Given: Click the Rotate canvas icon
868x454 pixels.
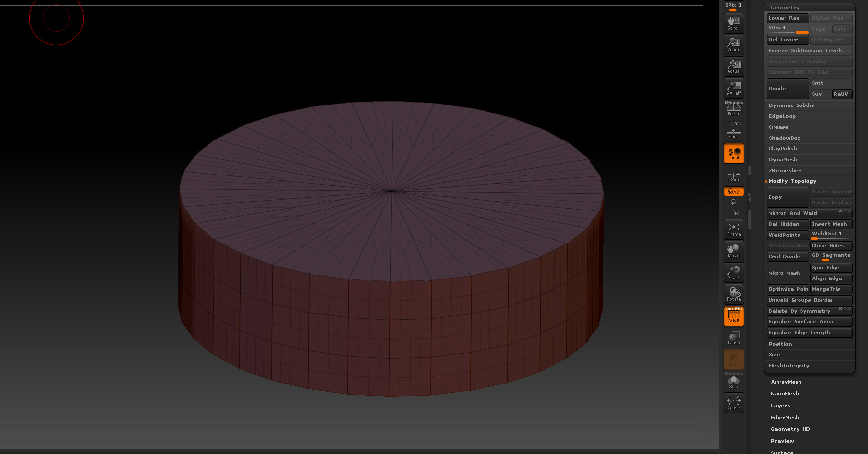Looking at the screenshot, I should (733, 294).
